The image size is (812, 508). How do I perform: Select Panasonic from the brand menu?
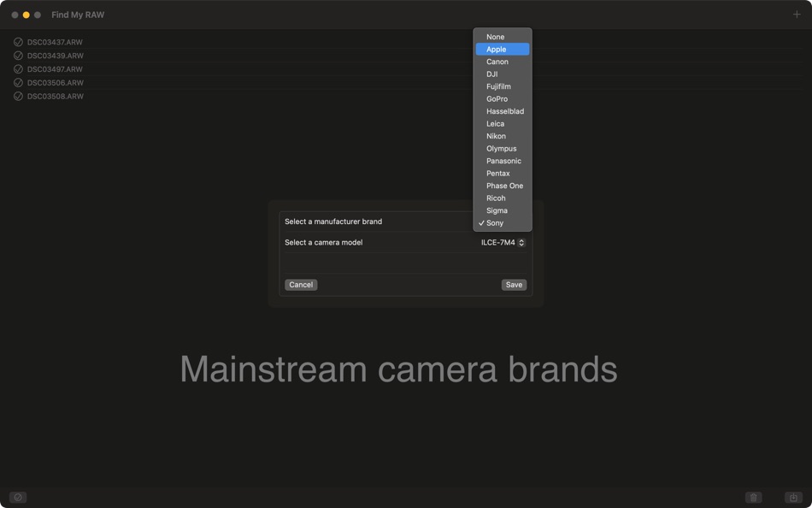[x=503, y=162]
